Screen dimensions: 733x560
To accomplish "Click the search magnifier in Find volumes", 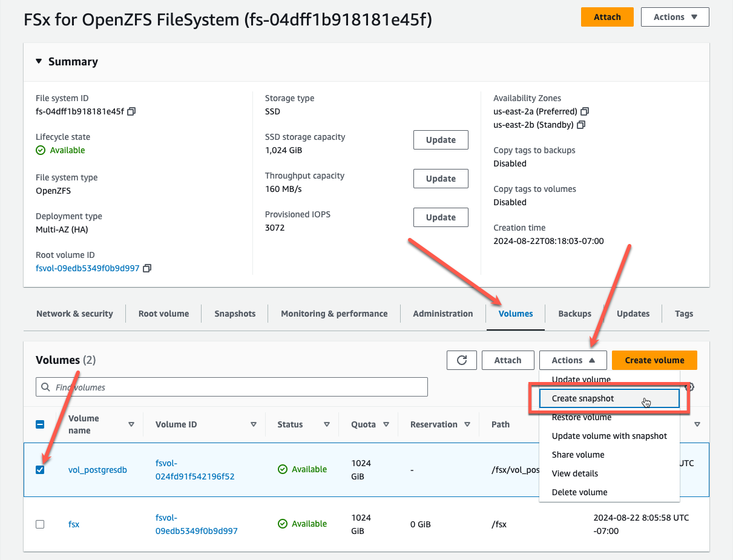I will (x=45, y=387).
